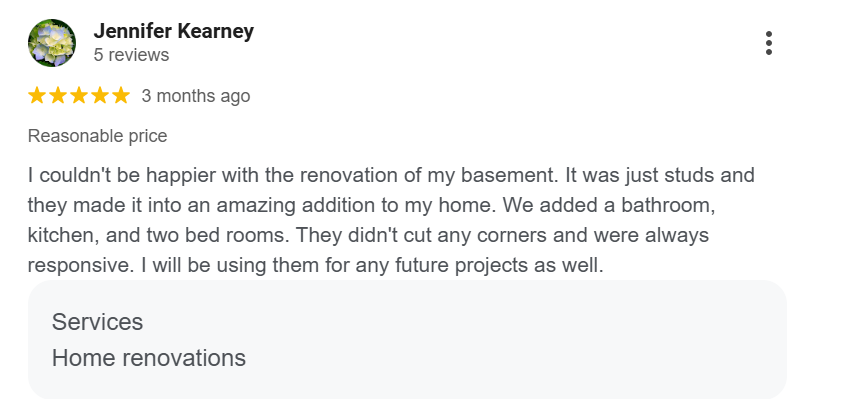The width and height of the screenshot is (846, 399).
Task: Click Jennifer Kearney's hydrangea profile picture
Action: click(x=52, y=43)
